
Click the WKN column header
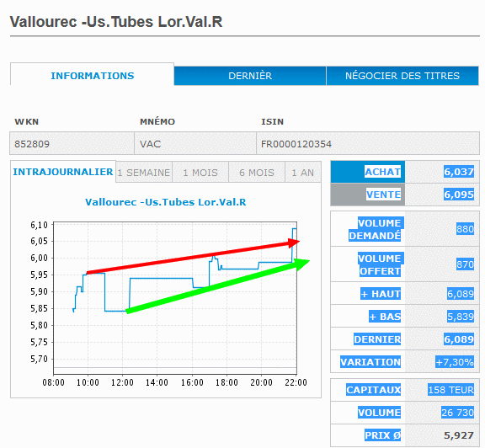coord(27,121)
